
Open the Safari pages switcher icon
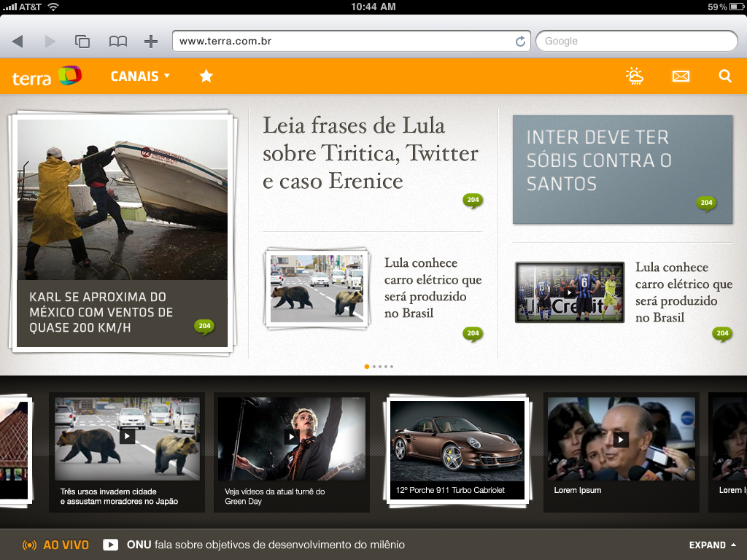pyautogui.click(x=82, y=42)
